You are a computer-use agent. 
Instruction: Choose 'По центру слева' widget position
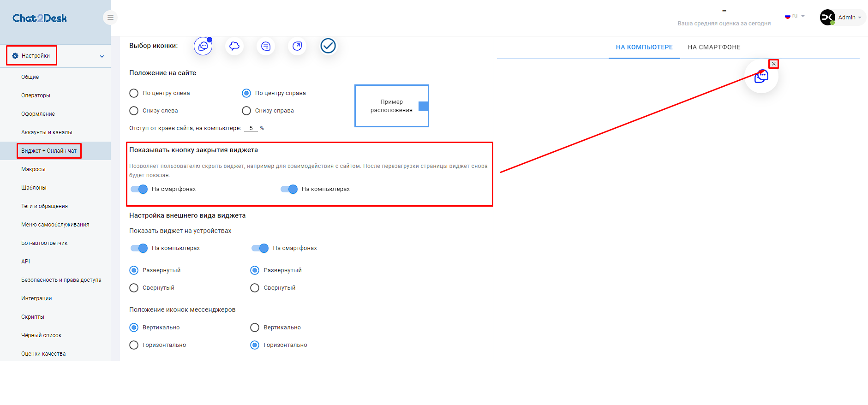[x=134, y=93]
